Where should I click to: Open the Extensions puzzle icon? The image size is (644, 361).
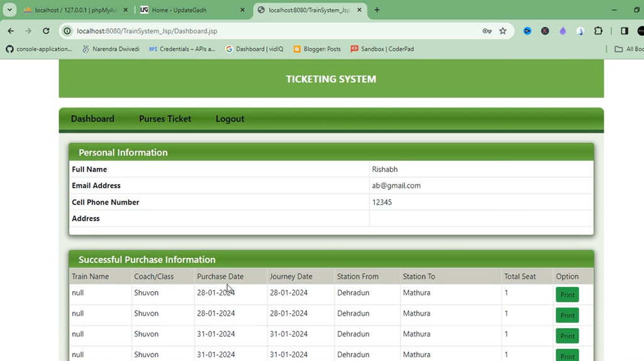[x=599, y=31]
